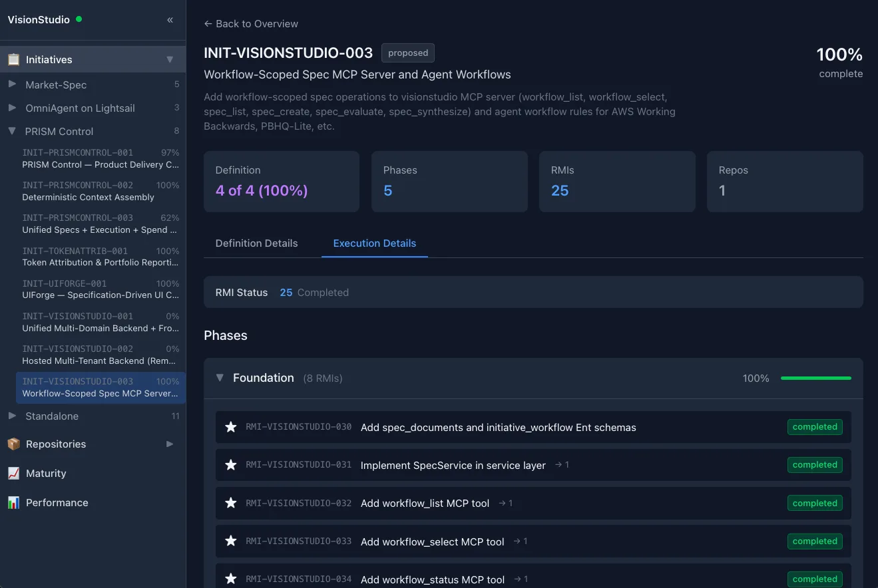Image resolution: width=878 pixels, height=588 pixels.
Task: Click dependency arrow on Implement SpecService row
Action: [562, 465]
